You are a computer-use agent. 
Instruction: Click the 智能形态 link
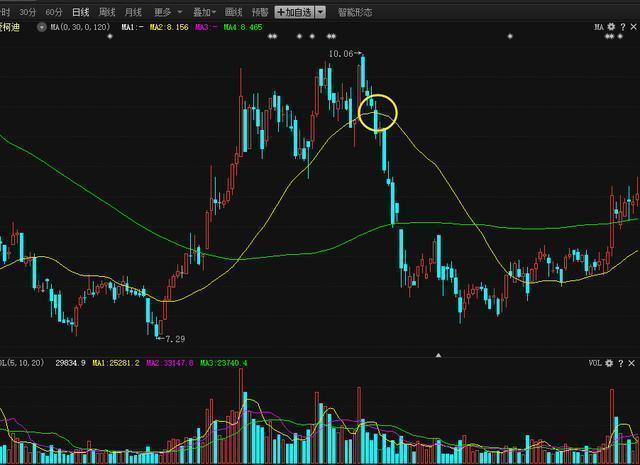click(355, 12)
